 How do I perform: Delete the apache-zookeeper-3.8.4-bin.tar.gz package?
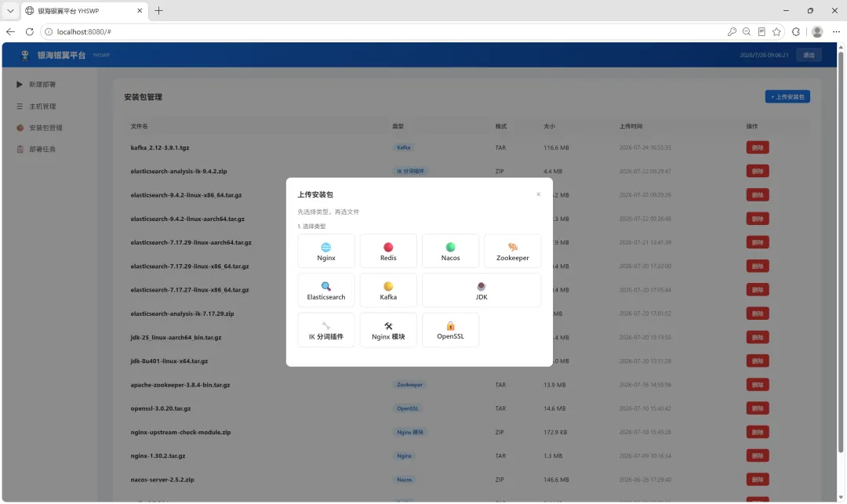tap(758, 385)
